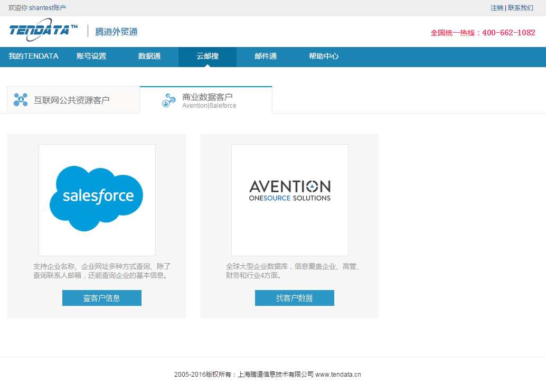
Task: Click the 商业数据客户 tab icon
Action: click(x=169, y=100)
